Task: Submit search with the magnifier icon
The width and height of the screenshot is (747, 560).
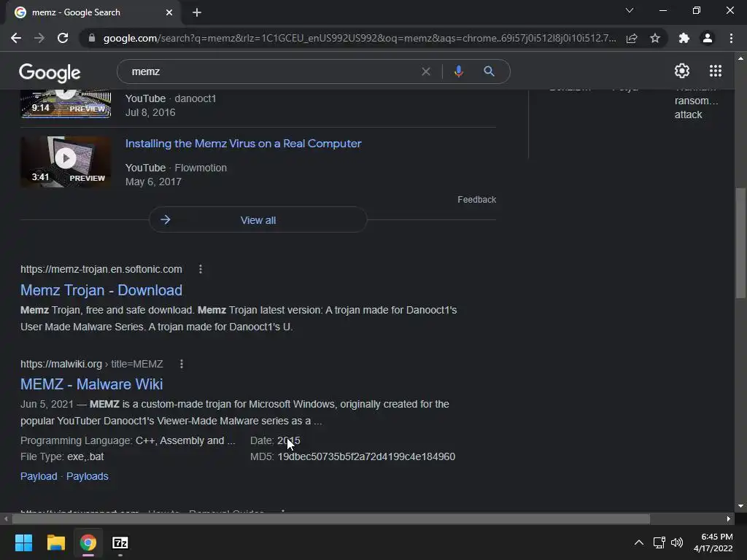Action: [489, 71]
